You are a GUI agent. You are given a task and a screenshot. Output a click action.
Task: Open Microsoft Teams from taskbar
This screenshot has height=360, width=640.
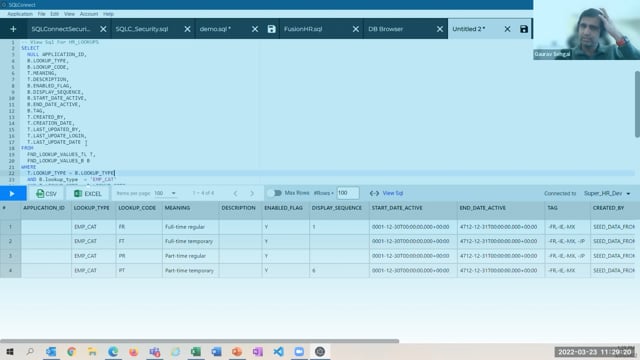pyautogui.click(x=154, y=351)
